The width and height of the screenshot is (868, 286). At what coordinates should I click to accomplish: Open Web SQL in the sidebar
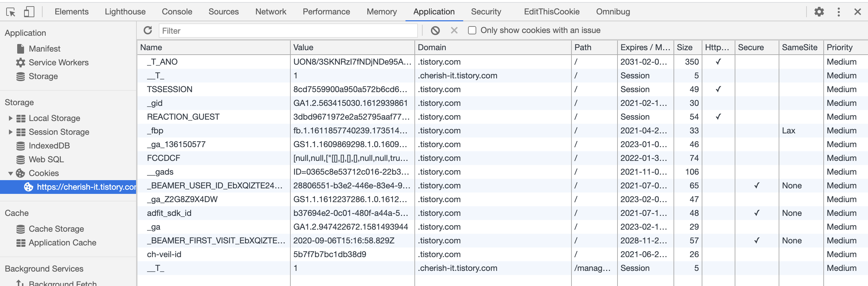[46, 159]
